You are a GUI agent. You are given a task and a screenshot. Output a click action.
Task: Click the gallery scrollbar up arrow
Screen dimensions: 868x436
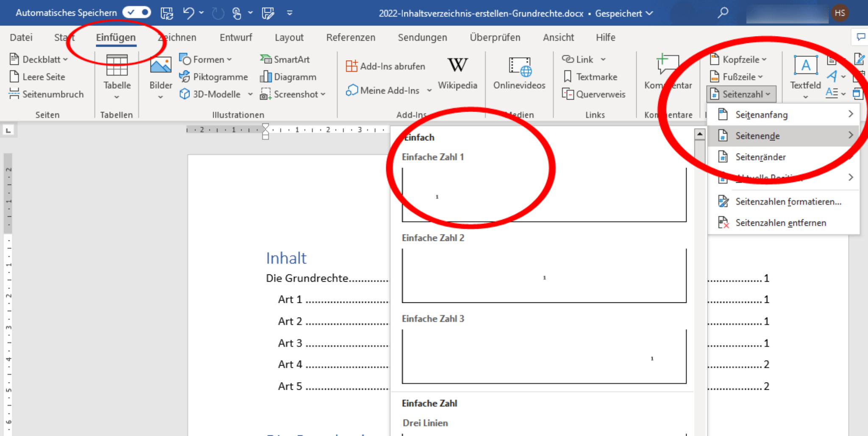pyautogui.click(x=700, y=134)
